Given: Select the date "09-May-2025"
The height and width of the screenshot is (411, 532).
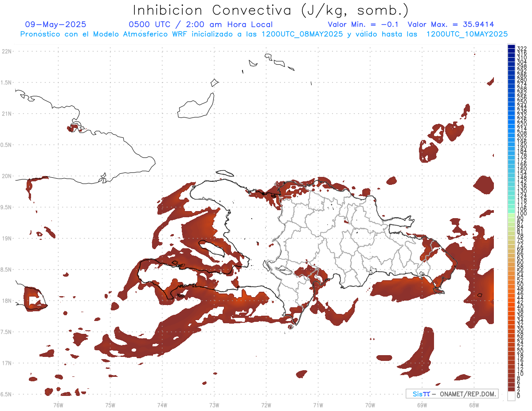Looking at the screenshot, I should point(56,25).
